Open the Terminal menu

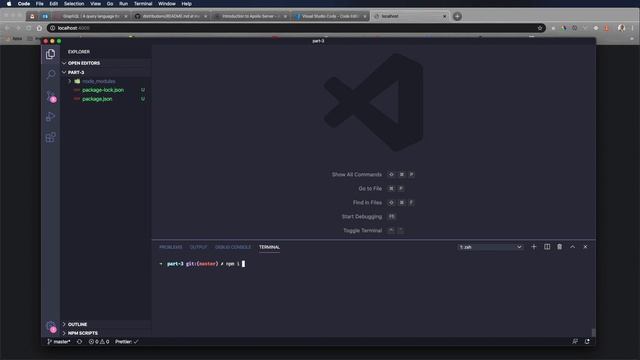tap(143, 4)
